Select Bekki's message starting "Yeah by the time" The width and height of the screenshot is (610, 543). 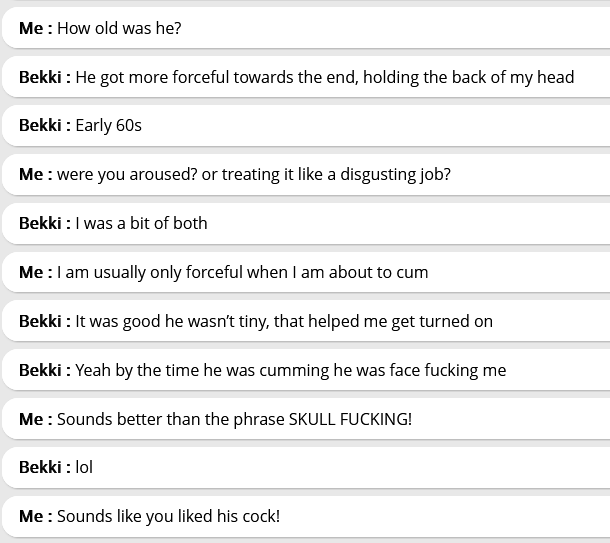coord(290,370)
